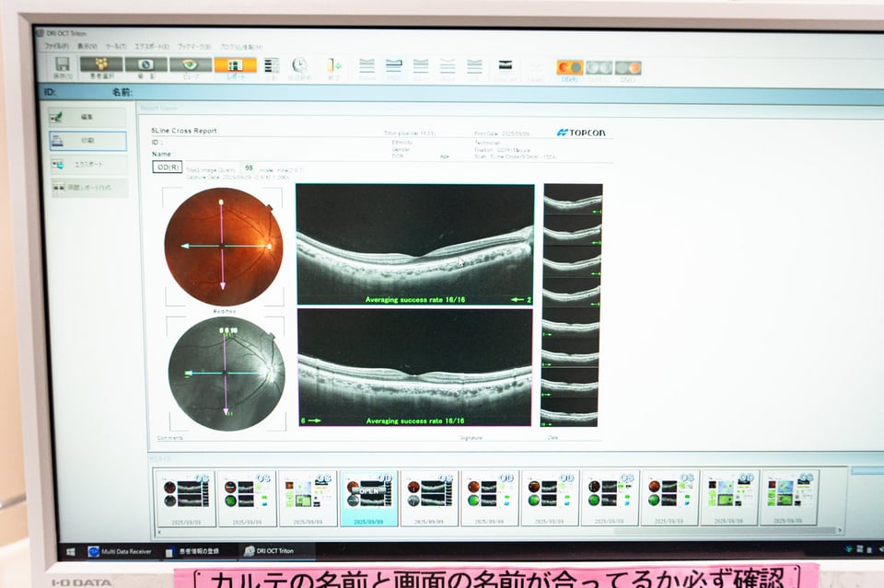Toggle the middle both-eyes filter button
884x588 pixels.
point(599,68)
